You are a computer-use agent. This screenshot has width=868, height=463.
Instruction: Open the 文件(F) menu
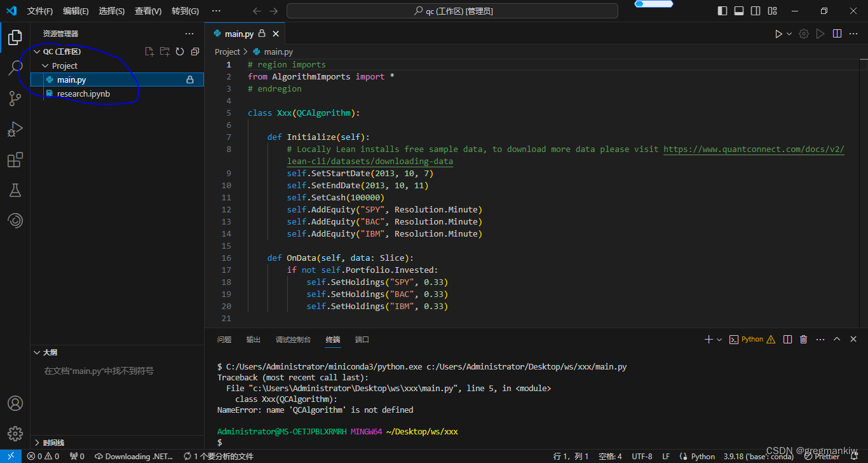(x=40, y=11)
